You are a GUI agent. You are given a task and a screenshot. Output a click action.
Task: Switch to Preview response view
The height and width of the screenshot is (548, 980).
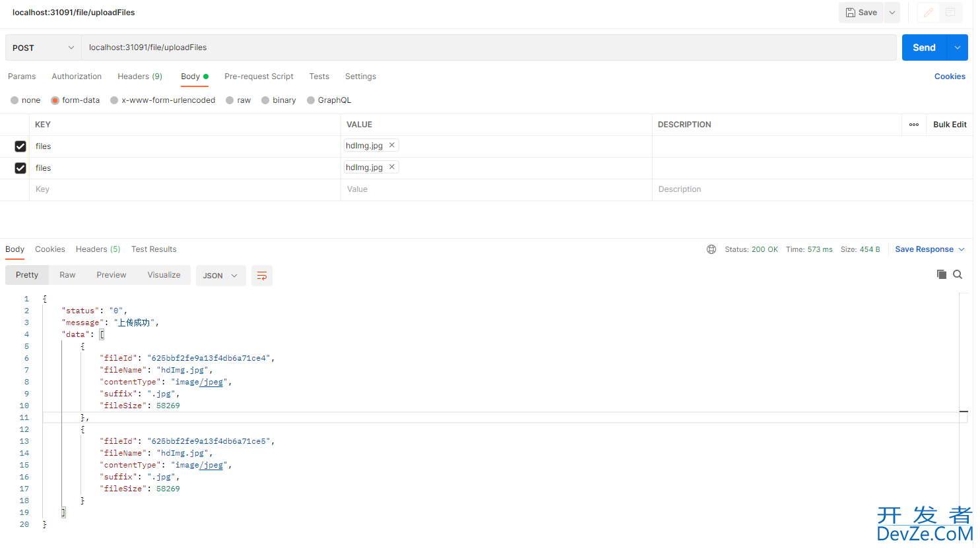pos(112,275)
